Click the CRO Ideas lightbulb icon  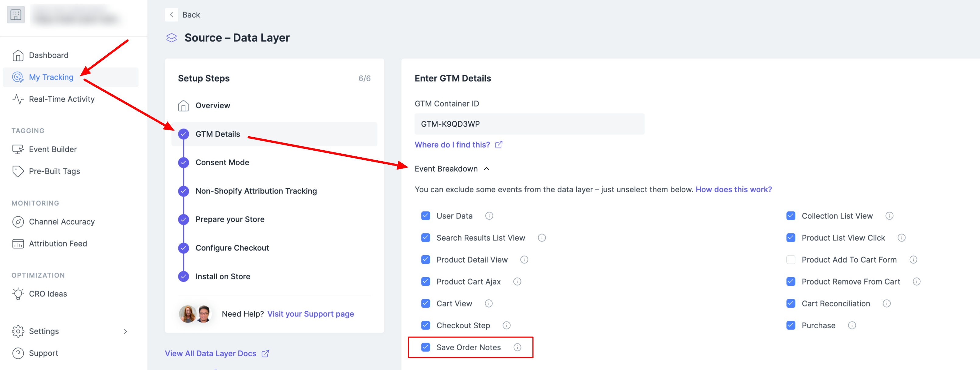(x=18, y=294)
